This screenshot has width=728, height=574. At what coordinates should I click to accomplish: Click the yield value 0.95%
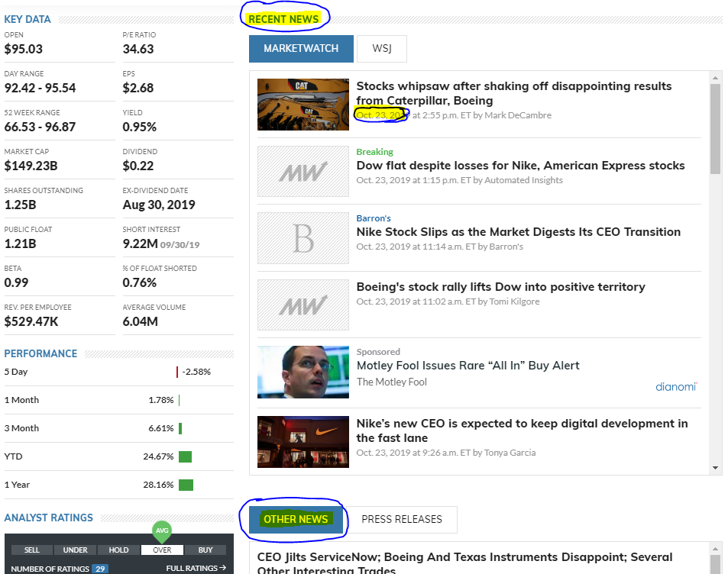[139, 127]
